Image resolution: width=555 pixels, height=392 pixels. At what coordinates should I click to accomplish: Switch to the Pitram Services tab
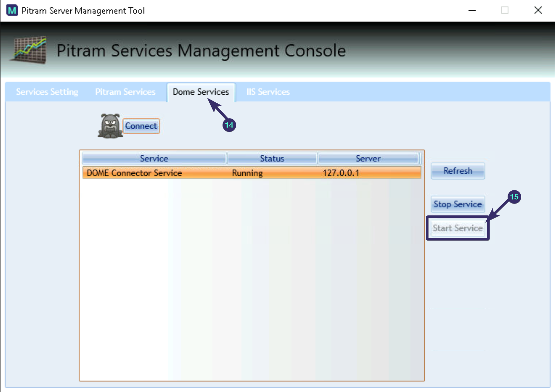pos(125,92)
